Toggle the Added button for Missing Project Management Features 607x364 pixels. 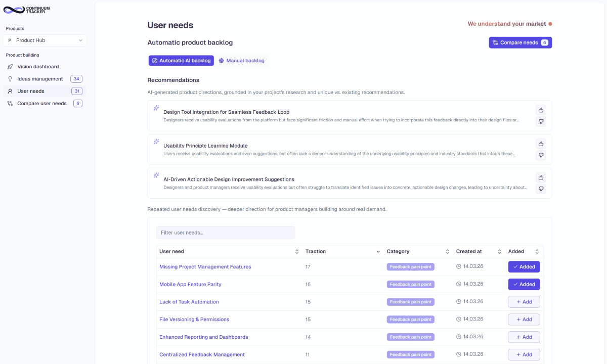coord(524,267)
